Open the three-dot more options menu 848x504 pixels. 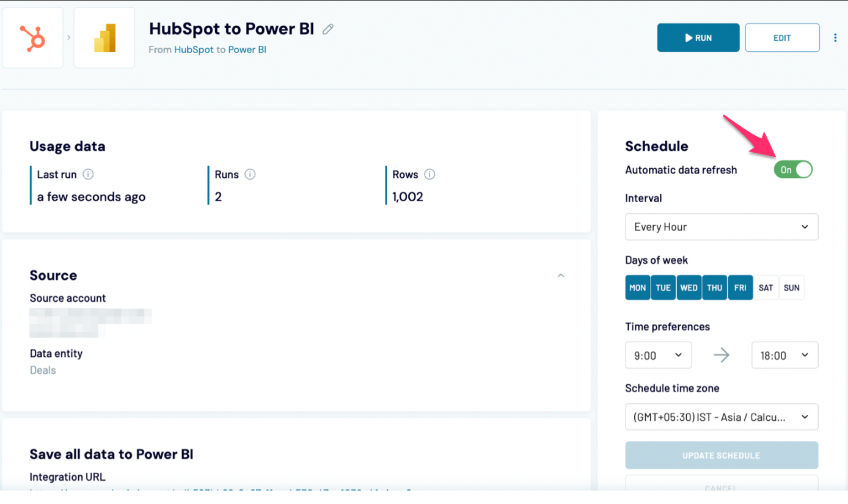(x=835, y=38)
